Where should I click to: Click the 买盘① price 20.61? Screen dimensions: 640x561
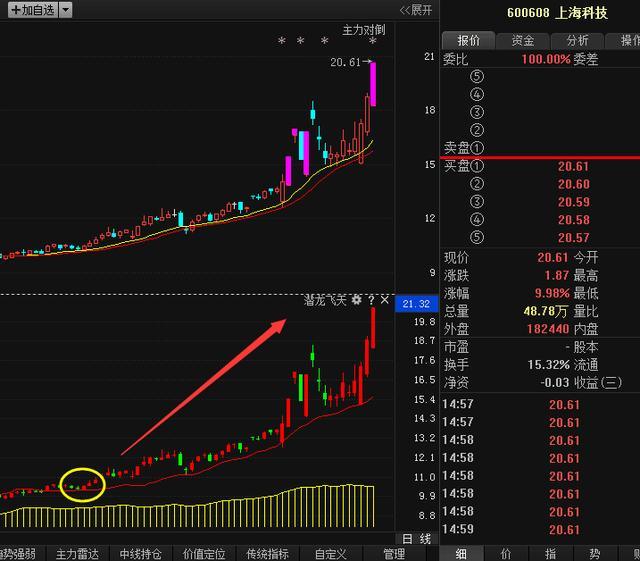573,166
